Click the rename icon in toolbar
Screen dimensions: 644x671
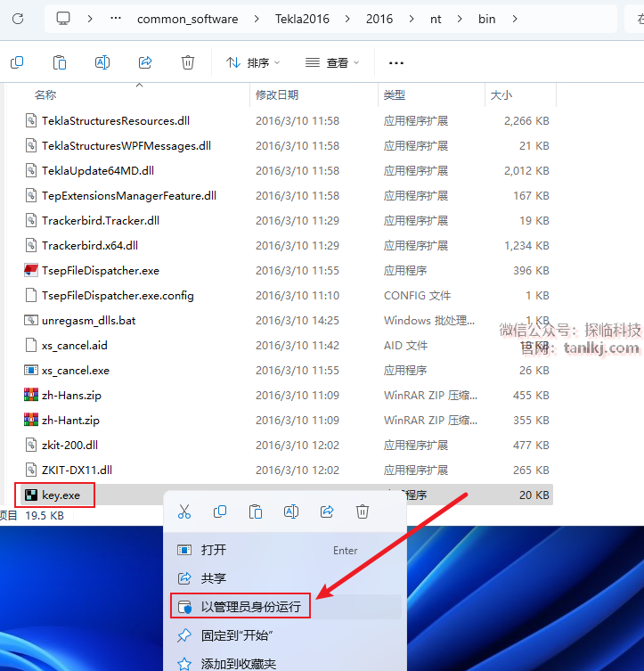click(x=102, y=62)
